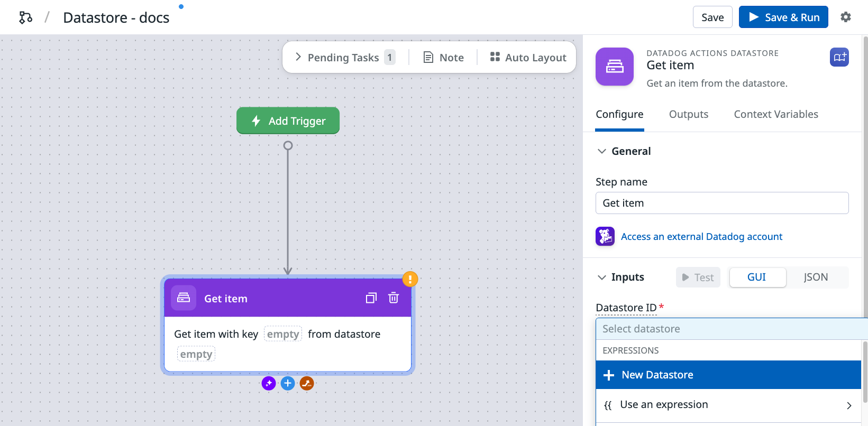
Task: Click the Step name input field
Action: 721,203
